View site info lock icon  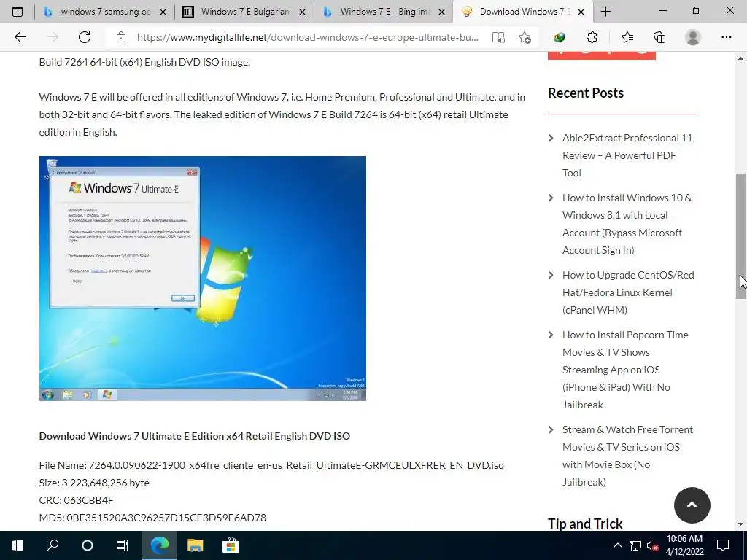(121, 37)
